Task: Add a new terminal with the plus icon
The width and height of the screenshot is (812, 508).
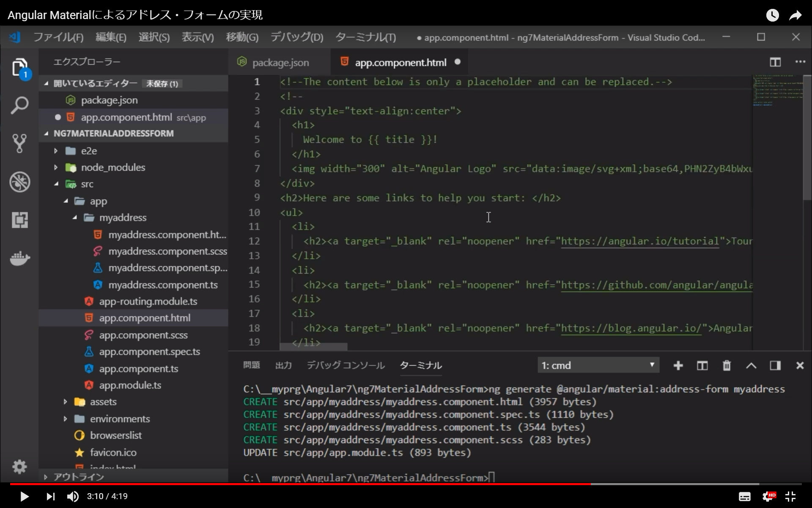Action: pyautogui.click(x=678, y=365)
